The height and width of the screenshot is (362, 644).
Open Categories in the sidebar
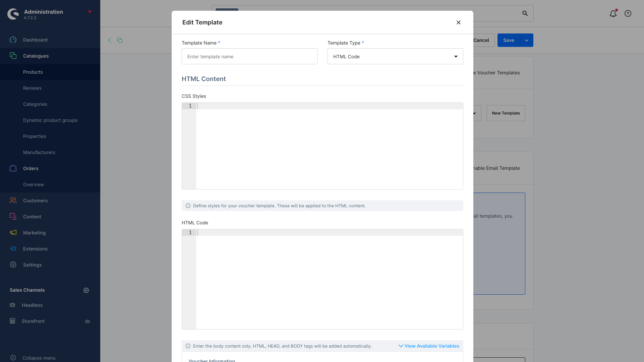[x=35, y=104]
